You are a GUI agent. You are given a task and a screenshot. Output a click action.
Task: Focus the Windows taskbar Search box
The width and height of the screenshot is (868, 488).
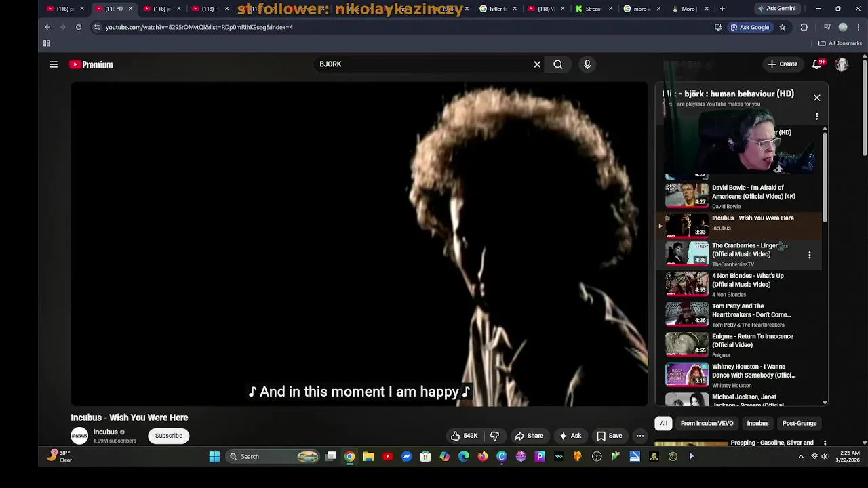pos(273,456)
